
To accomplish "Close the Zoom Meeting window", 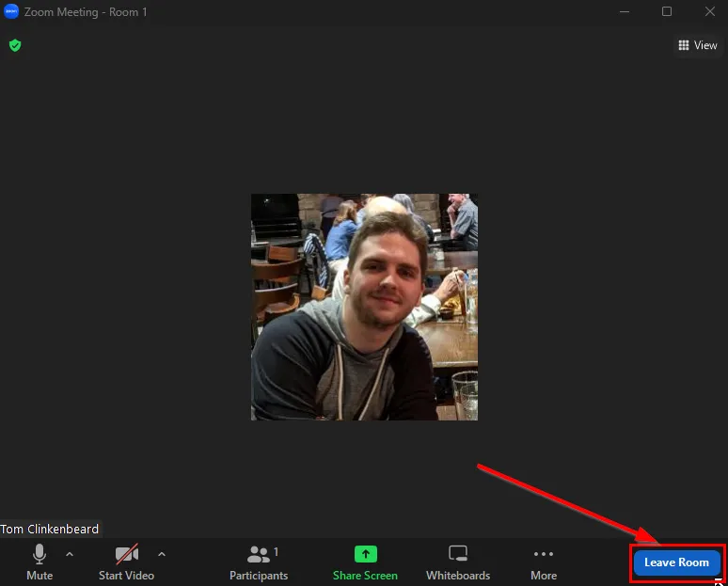I will coord(709,12).
